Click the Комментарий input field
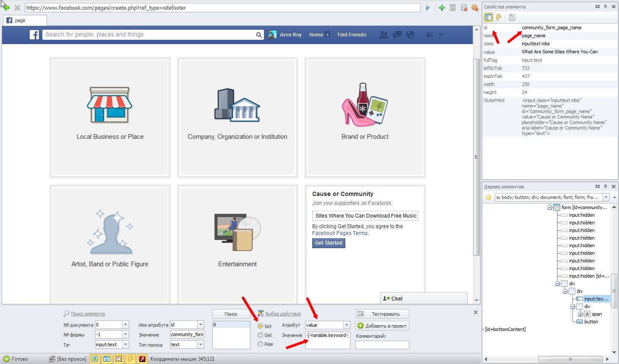Screen dimensions: 619x364 pyautogui.click(x=382, y=345)
